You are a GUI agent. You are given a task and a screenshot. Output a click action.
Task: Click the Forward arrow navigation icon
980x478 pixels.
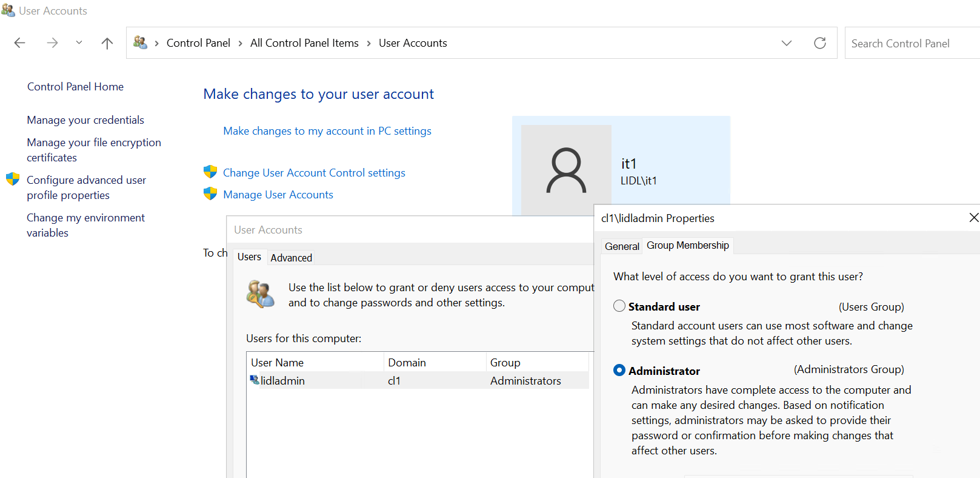click(x=53, y=43)
